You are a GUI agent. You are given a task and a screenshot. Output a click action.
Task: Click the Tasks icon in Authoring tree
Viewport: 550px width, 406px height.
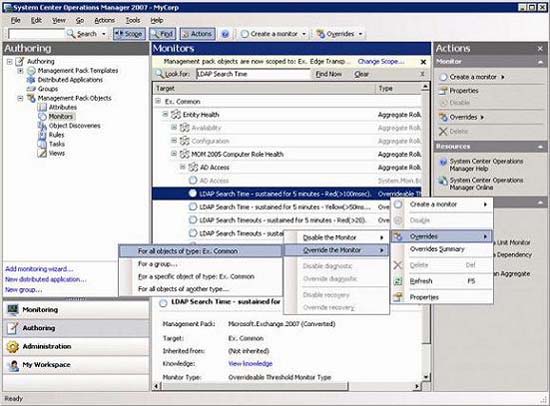coord(42,144)
